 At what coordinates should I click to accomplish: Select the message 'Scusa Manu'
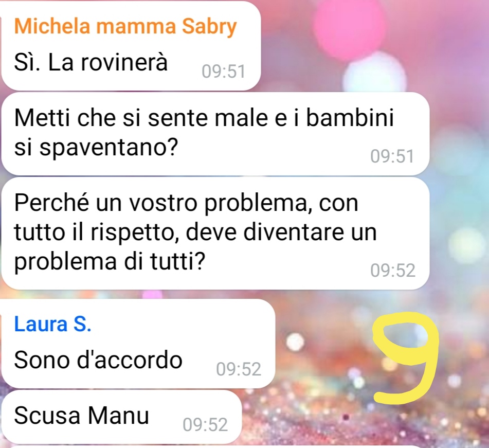121,417
